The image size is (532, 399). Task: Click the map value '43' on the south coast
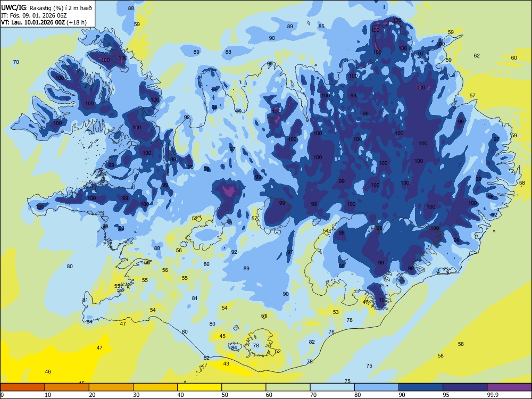click(226, 364)
